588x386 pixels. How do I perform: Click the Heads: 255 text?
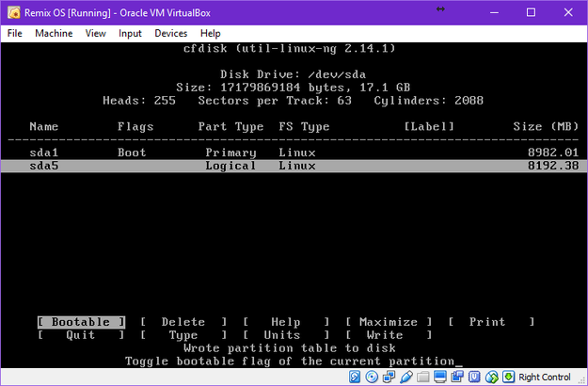139,101
